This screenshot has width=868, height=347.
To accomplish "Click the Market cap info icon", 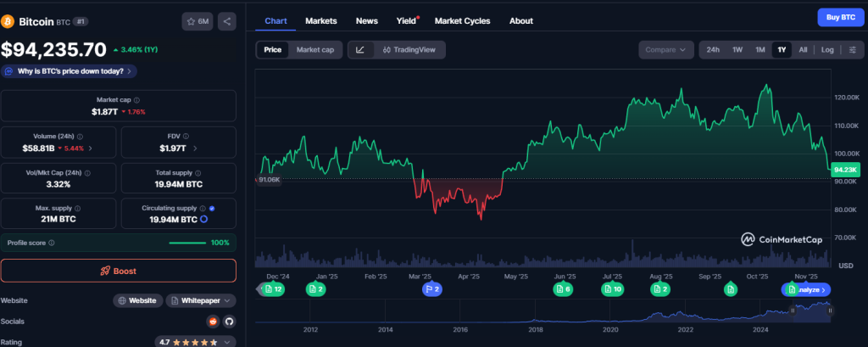I will 133,100.
